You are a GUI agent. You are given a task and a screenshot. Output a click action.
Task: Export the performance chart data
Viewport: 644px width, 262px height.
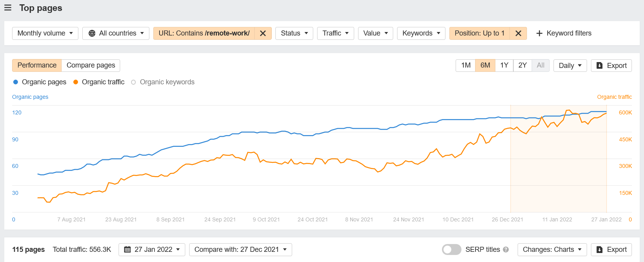click(611, 66)
